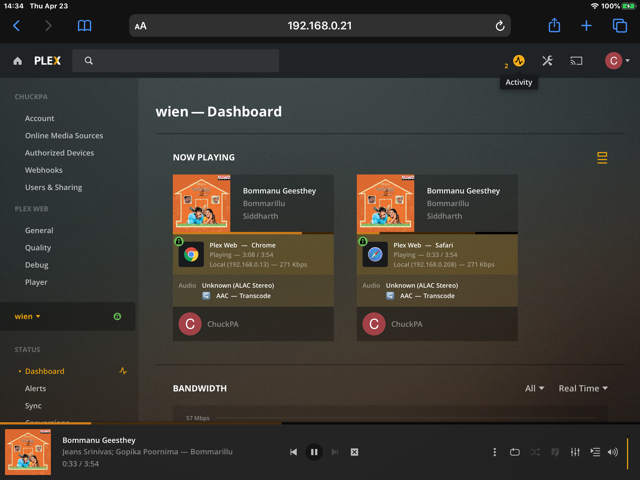The image size is (640, 480).
Task: Pause the current track
Action: 314,452
